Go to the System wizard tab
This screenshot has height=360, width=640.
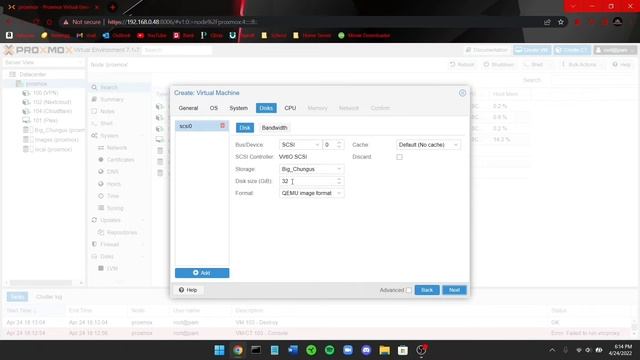click(x=238, y=108)
